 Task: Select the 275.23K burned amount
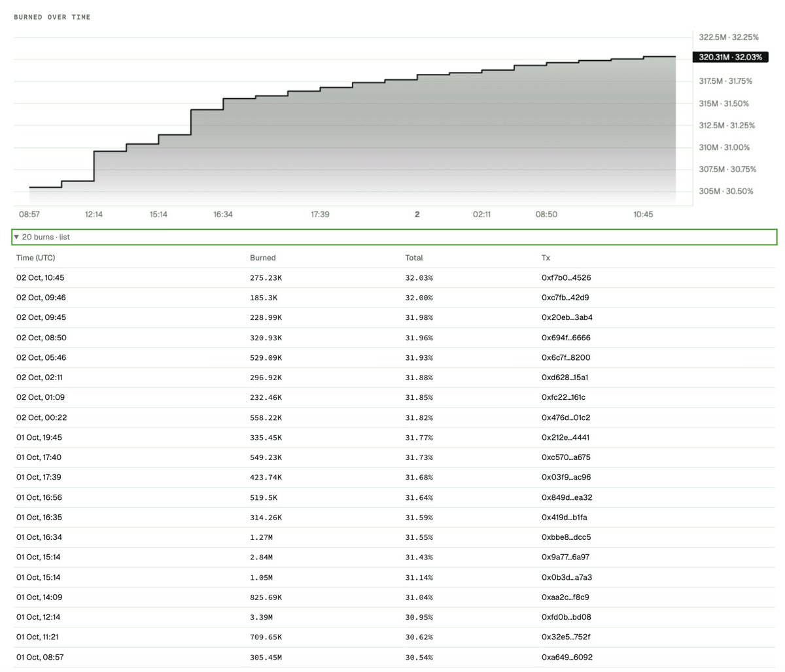tap(266, 277)
